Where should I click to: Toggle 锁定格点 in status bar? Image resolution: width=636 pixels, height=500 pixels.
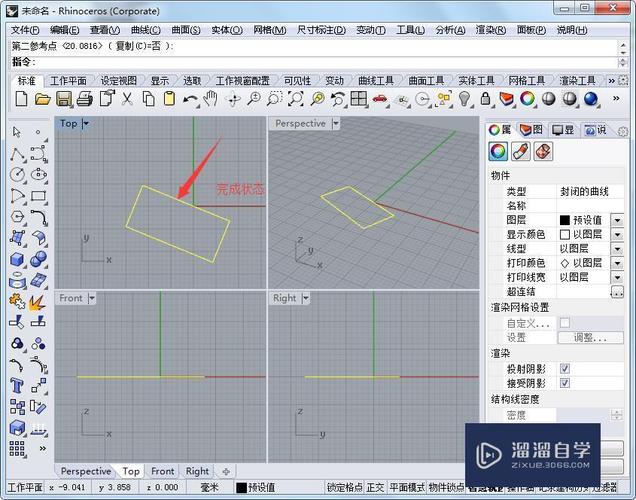click(x=344, y=487)
